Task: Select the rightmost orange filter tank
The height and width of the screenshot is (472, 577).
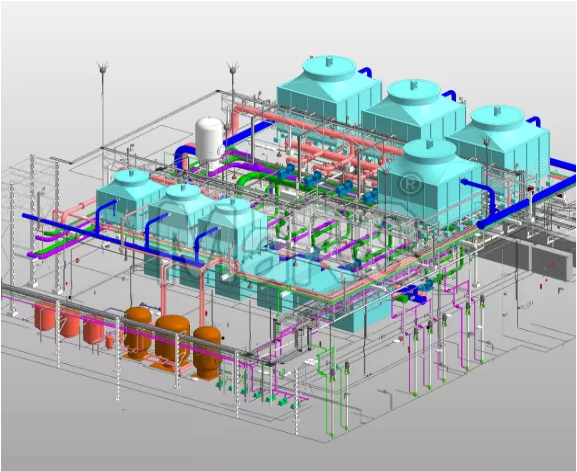Action: 207,353
